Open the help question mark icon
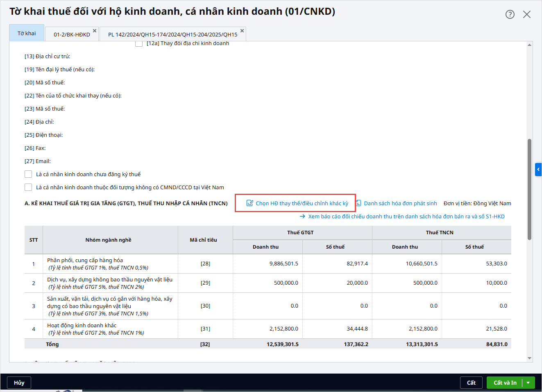 [510, 14]
